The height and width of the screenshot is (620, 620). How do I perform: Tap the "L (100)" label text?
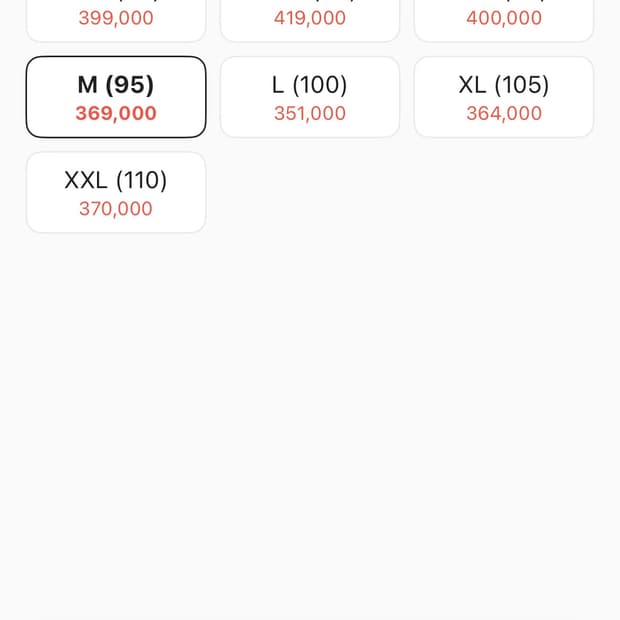click(x=310, y=85)
